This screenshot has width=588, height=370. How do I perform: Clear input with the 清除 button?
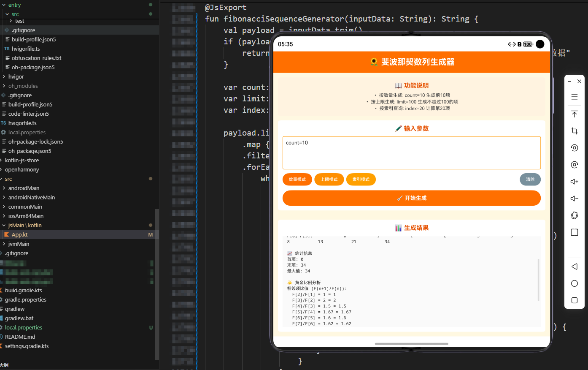coord(530,179)
